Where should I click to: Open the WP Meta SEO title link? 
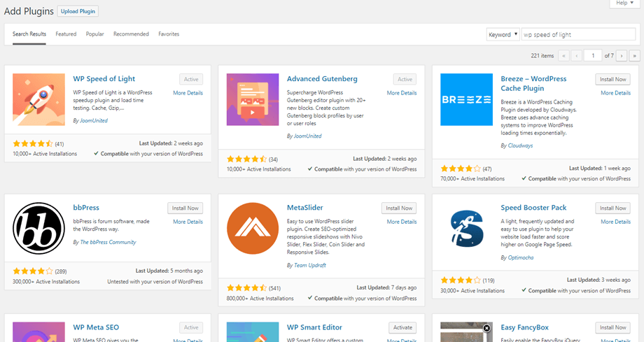point(96,327)
